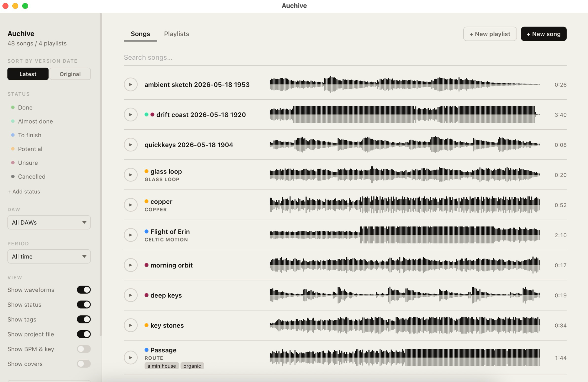Click the orange status dot on key stones
The image size is (588, 382).
[146, 325]
